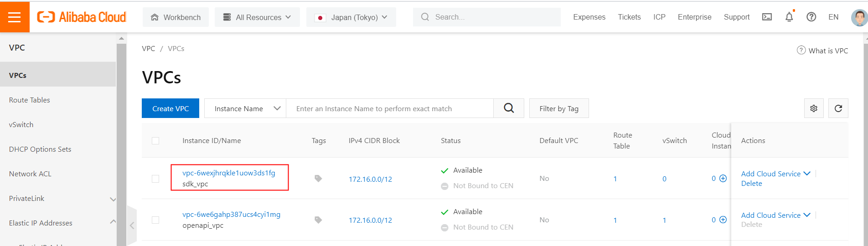868x246 pixels.
Task: Toggle the select-all checkbox in the table header
Action: tap(155, 141)
